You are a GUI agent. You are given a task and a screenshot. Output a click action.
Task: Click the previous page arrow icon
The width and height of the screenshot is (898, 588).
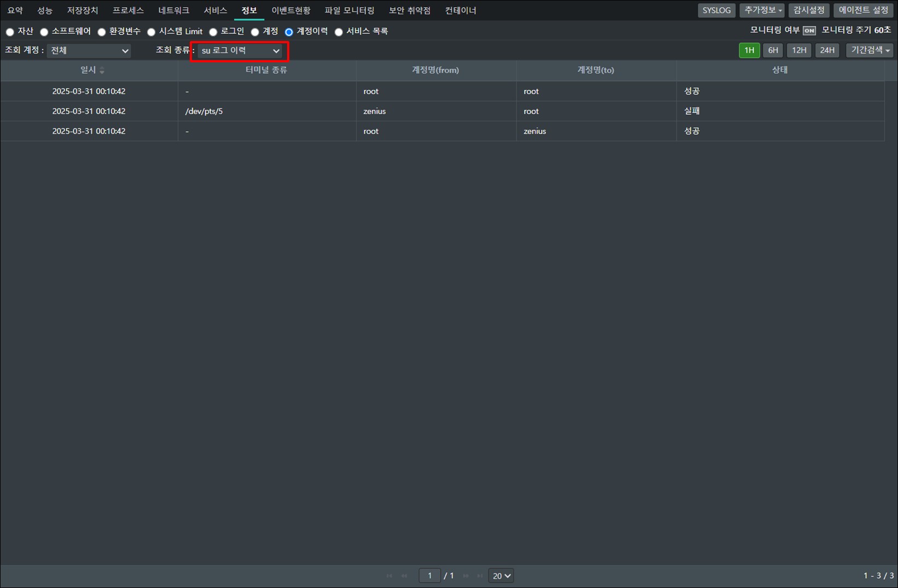(x=404, y=575)
